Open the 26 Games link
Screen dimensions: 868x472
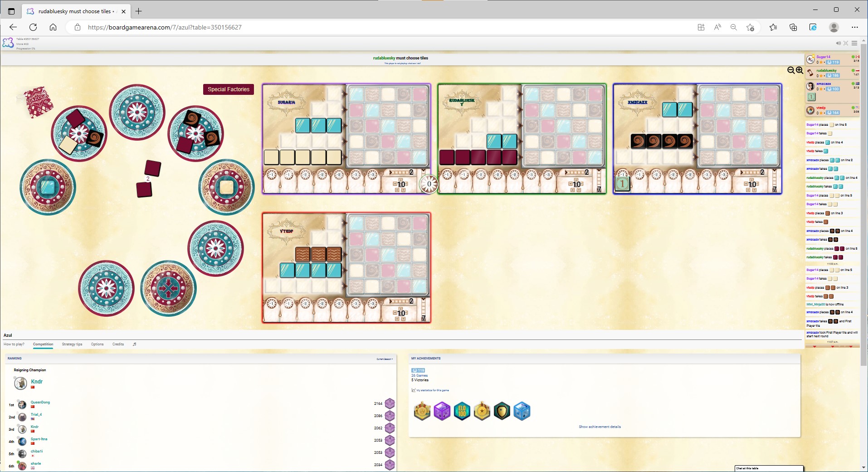coord(419,375)
